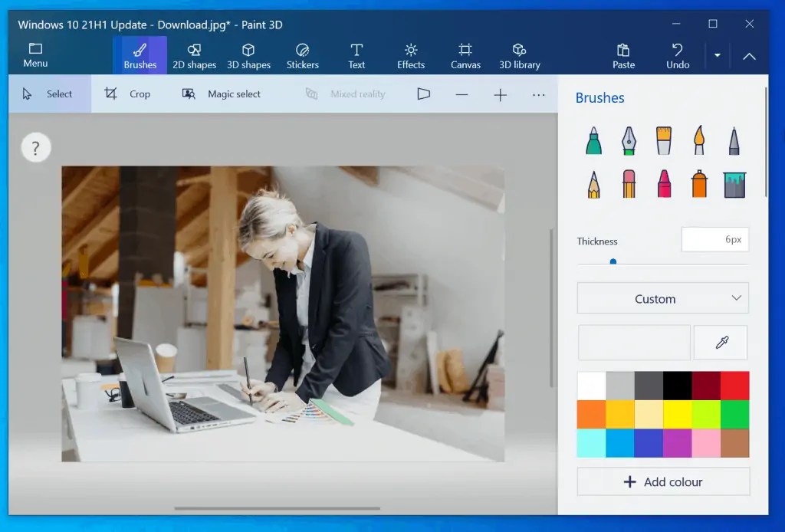785x532 pixels.
Task: Open more toolbar options with ellipsis
Action: (538, 94)
